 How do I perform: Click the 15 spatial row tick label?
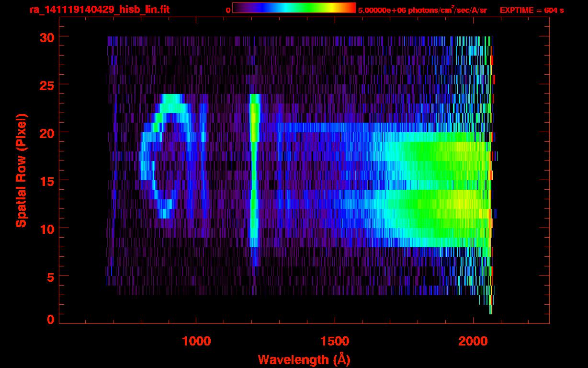(x=46, y=181)
